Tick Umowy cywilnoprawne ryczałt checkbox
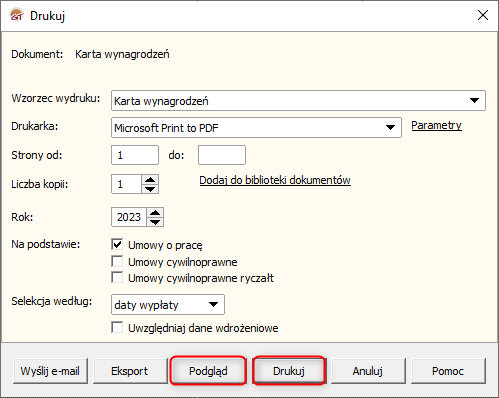 pyautogui.click(x=117, y=277)
